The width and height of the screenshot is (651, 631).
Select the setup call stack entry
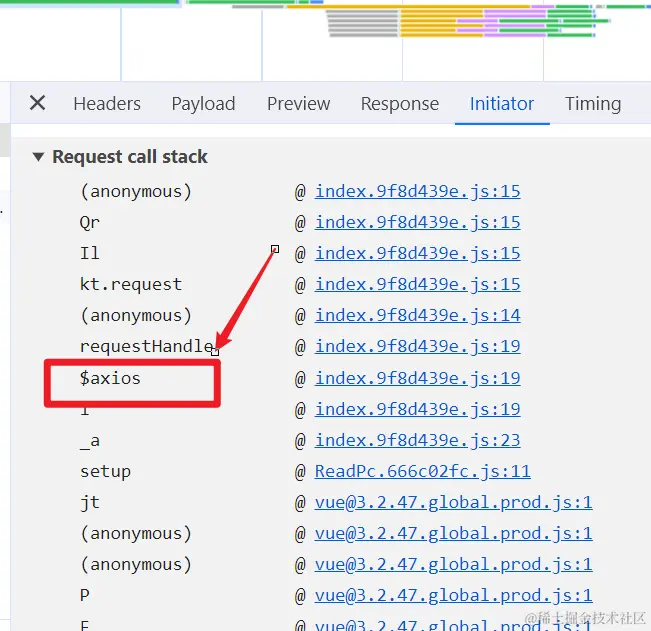105,472
